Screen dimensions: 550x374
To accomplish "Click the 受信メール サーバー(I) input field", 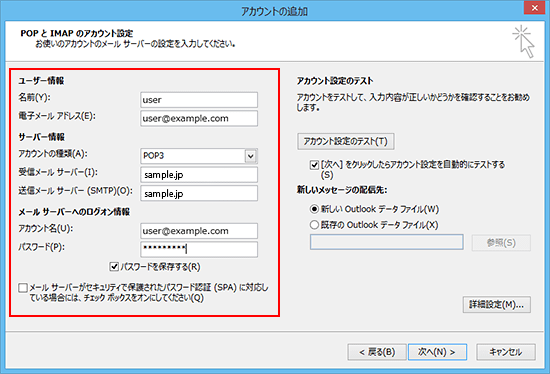I will coord(199,175).
